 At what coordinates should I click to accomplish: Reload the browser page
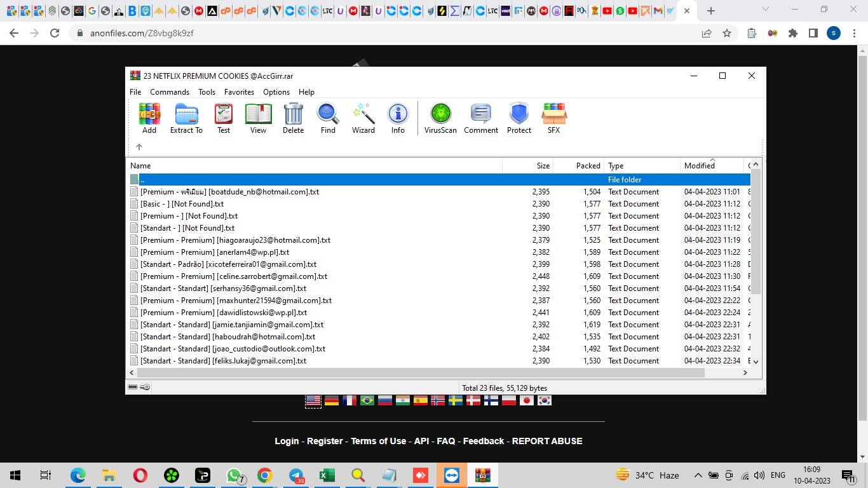(55, 33)
